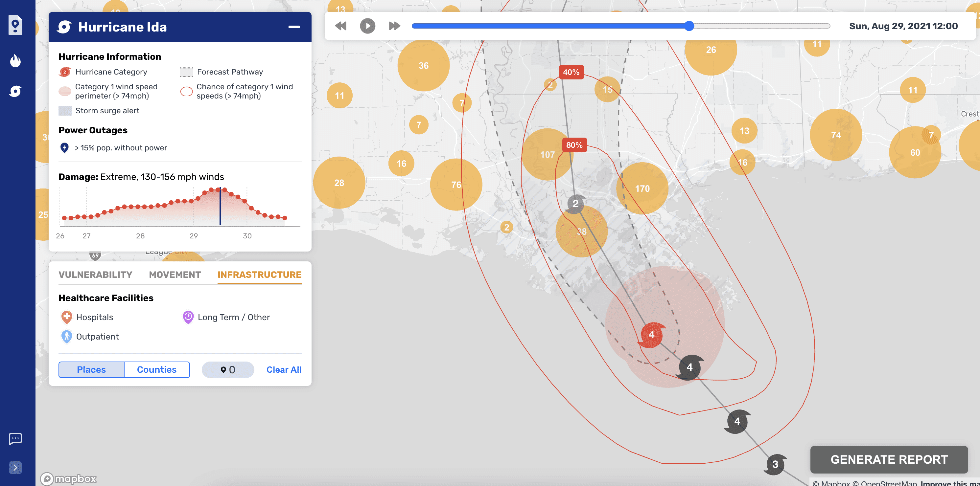Expand the sidebar with chevron arrow
The height and width of the screenshot is (486, 980).
tap(15, 467)
